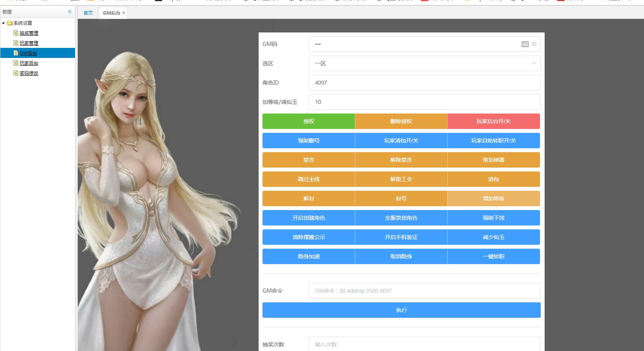Viewport: 644px width, 351px height.
Task: Open the 选区 dropdown
Action: point(424,63)
